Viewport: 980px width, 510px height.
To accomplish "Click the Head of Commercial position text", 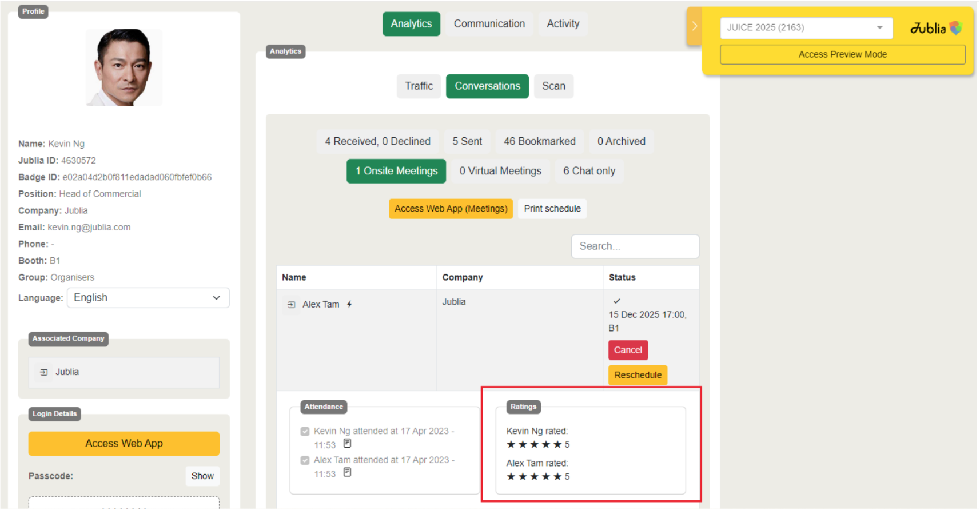I will tap(100, 194).
